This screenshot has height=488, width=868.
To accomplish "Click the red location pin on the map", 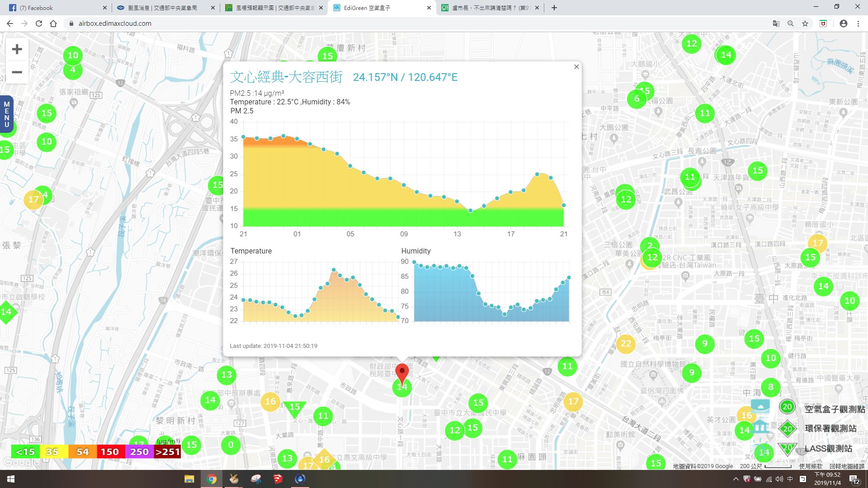I will [402, 375].
